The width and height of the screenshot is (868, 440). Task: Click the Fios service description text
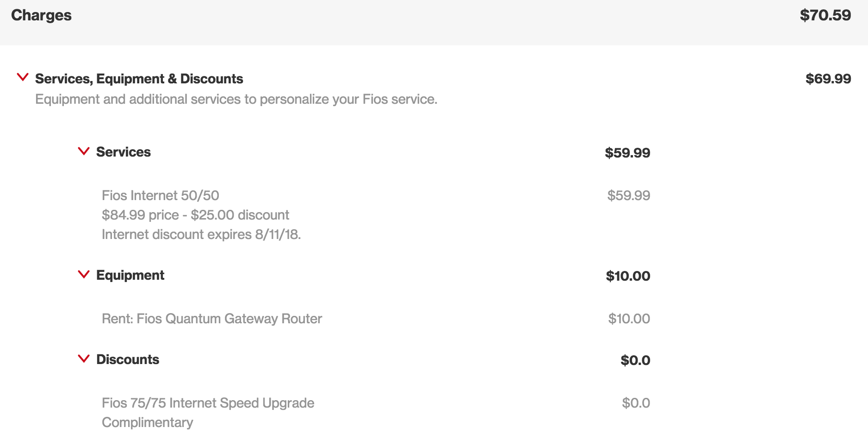pos(236,99)
